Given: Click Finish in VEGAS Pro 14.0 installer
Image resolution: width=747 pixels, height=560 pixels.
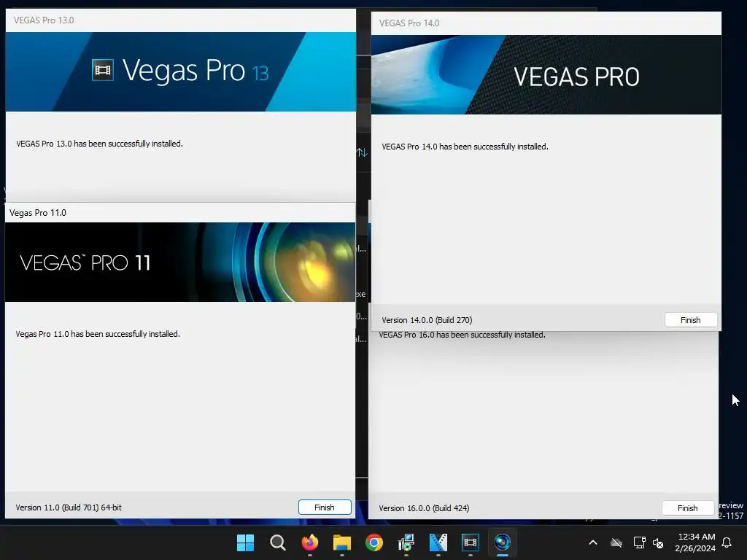Looking at the screenshot, I should 690,320.
